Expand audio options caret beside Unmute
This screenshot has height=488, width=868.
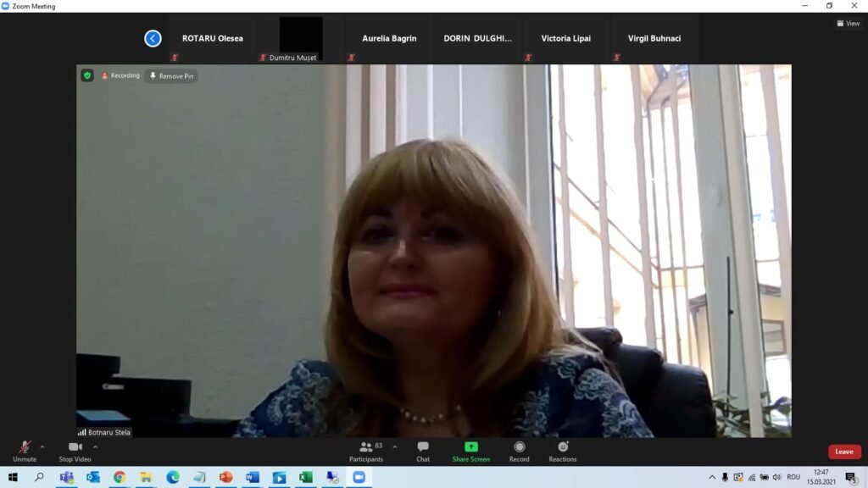click(x=42, y=447)
